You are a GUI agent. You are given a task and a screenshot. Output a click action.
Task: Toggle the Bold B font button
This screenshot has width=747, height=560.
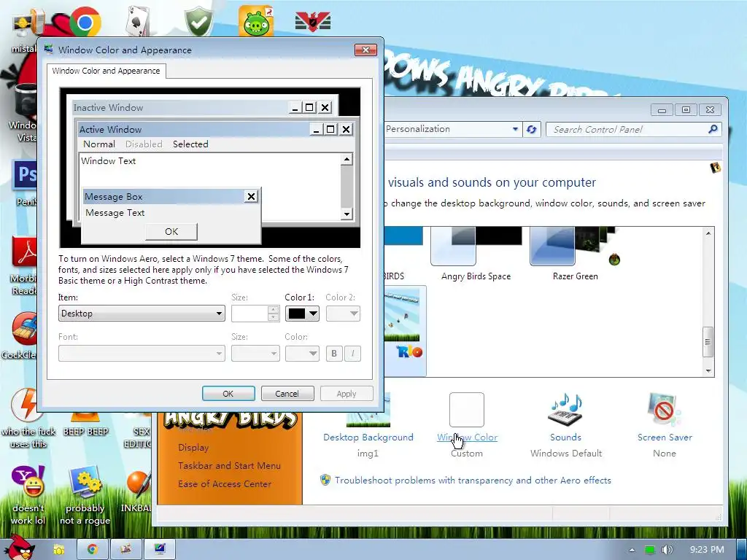334,354
